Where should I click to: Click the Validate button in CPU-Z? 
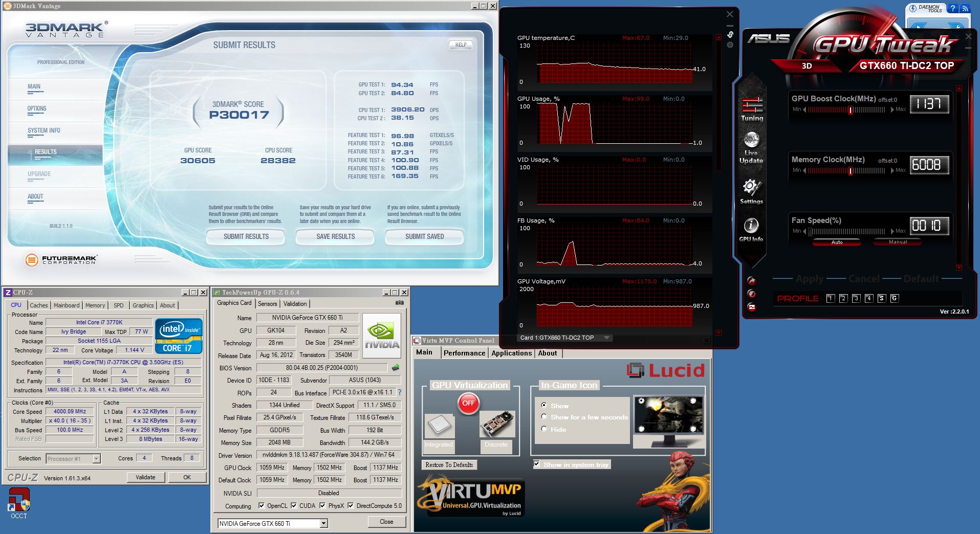145,477
